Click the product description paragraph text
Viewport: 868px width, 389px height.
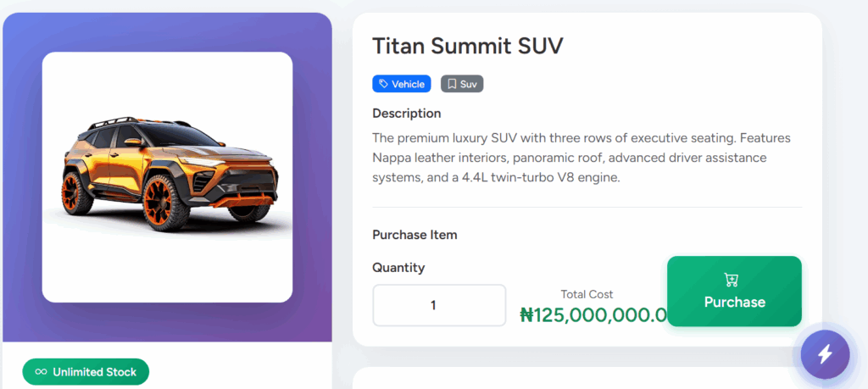pyautogui.click(x=581, y=158)
